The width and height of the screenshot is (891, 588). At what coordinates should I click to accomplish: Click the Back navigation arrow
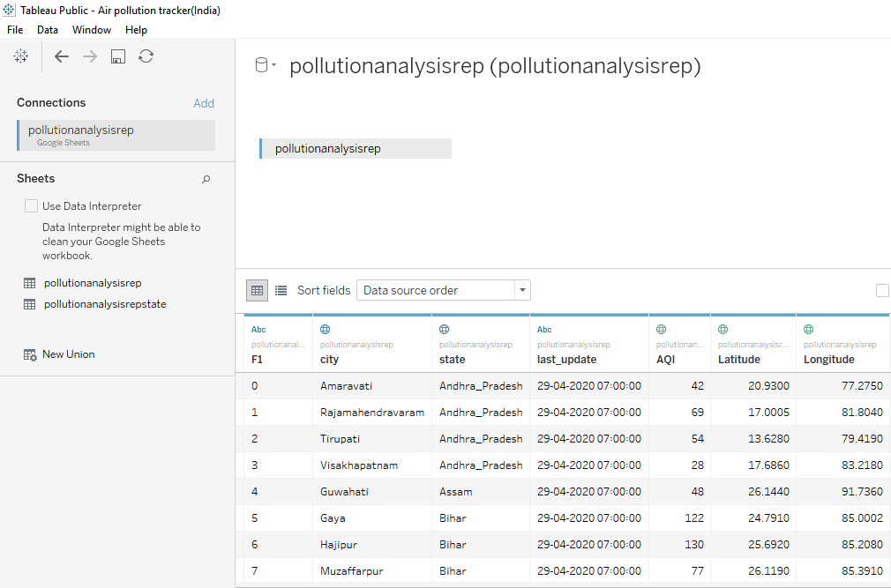click(62, 56)
